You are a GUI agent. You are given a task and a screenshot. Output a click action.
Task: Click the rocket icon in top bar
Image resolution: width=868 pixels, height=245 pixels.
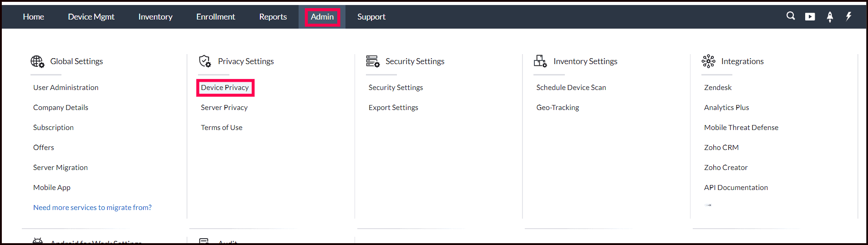[x=830, y=17]
